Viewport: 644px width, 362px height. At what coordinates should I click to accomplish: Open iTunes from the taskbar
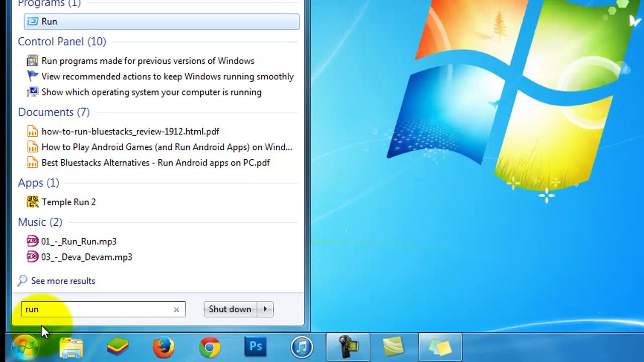302,347
